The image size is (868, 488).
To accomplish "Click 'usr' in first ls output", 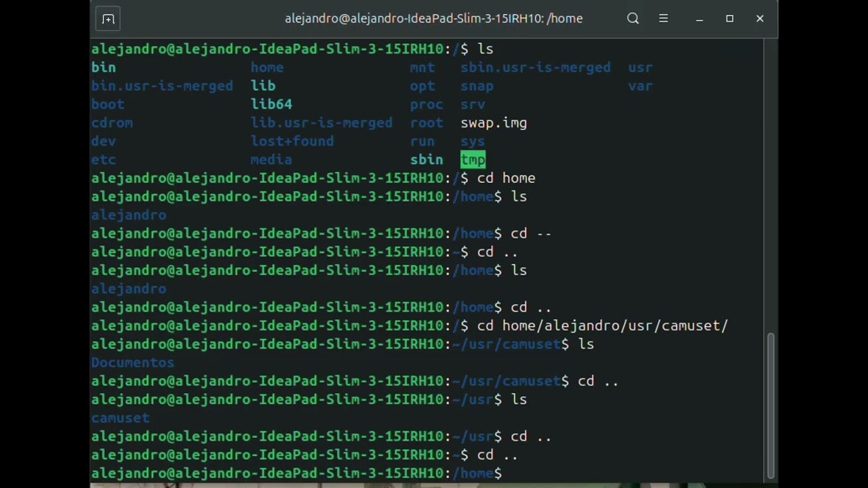I will coord(640,67).
